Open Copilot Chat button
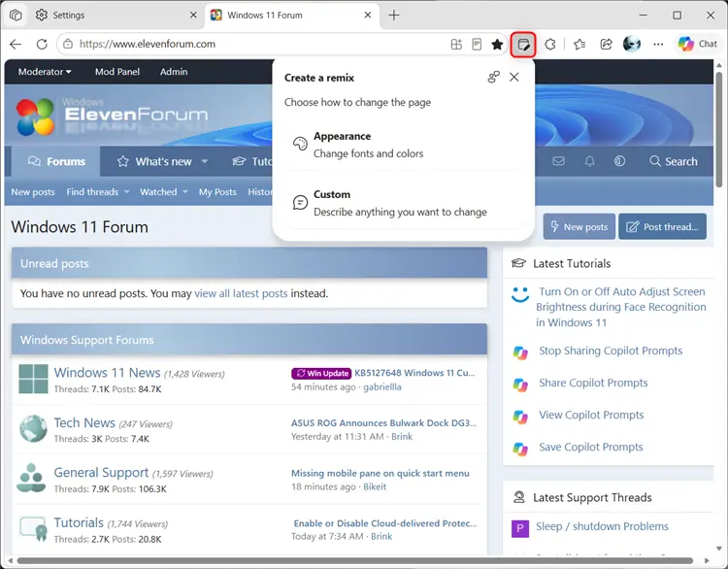The width and height of the screenshot is (728, 569). click(698, 44)
